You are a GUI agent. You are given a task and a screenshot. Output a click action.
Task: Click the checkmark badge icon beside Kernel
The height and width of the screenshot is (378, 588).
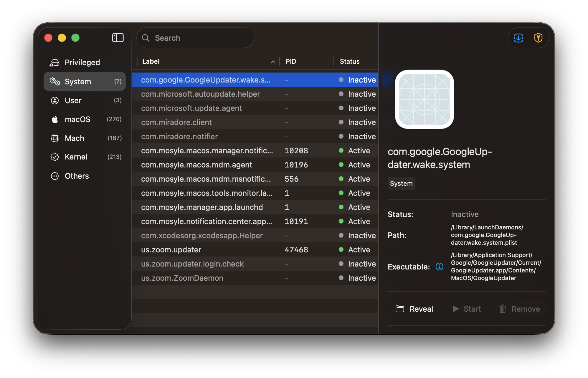point(54,157)
